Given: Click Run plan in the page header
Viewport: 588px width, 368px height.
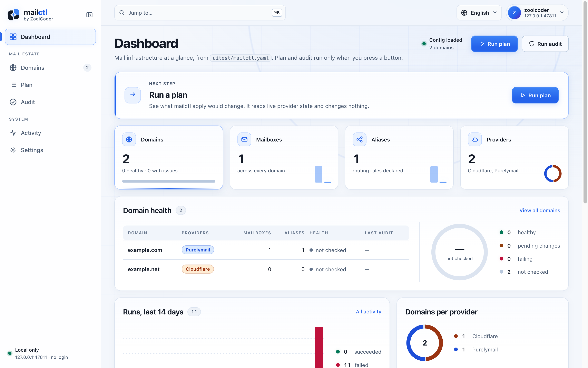Looking at the screenshot, I should click(494, 44).
